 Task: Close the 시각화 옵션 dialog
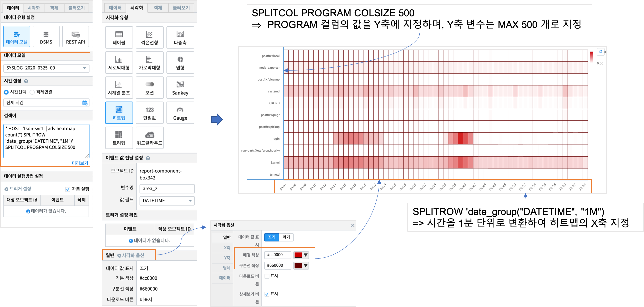(x=353, y=225)
